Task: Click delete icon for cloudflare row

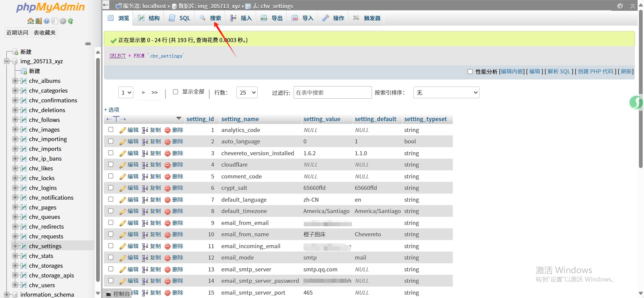Action: tap(168, 165)
